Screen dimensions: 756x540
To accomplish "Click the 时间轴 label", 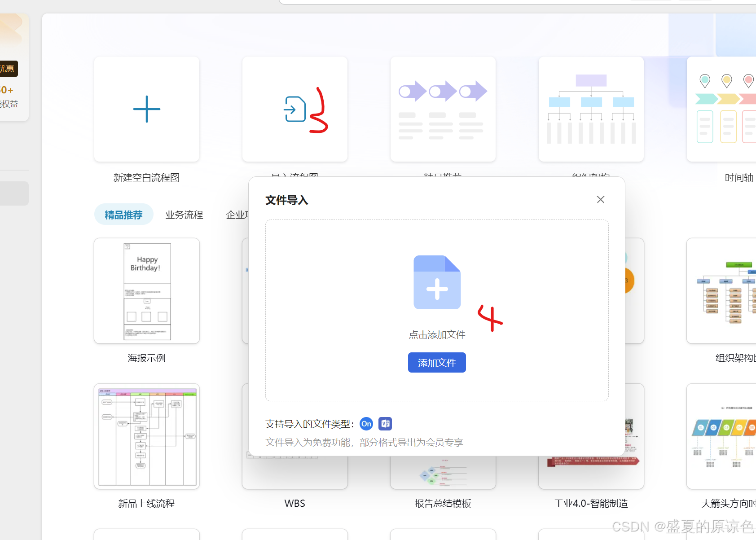I will coord(739,178).
